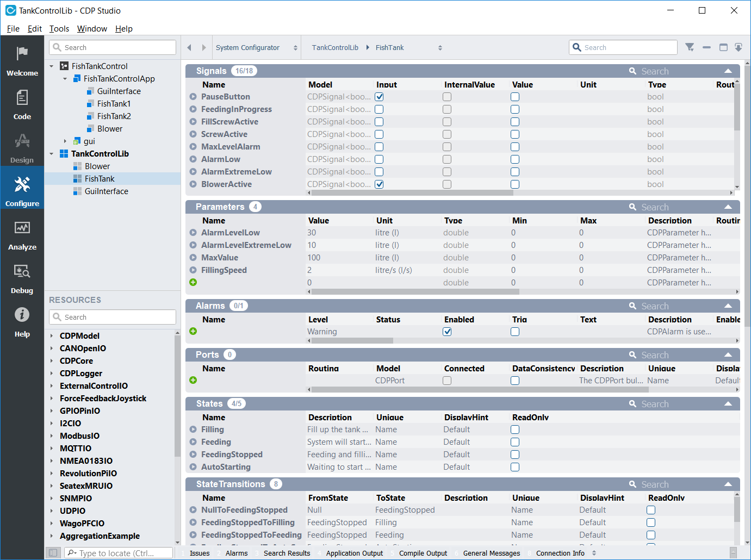The height and width of the screenshot is (560, 751).
Task: Expand the CDPModel resource item
Action: point(52,336)
